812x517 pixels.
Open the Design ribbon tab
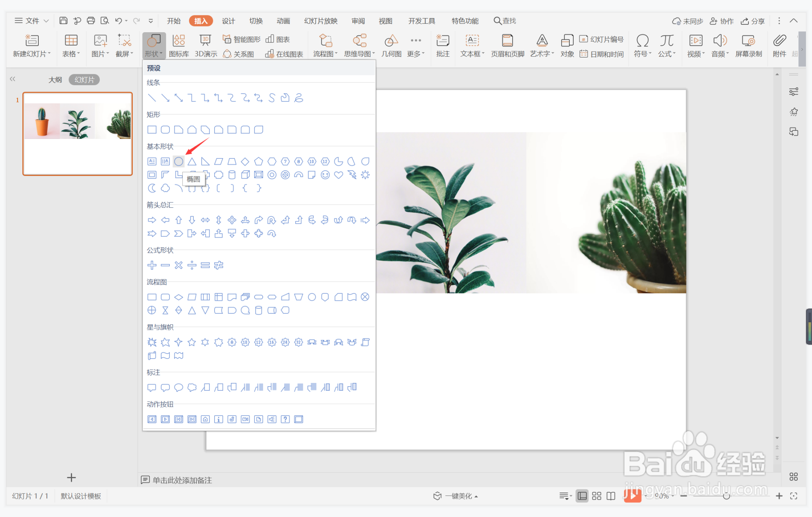pos(228,21)
